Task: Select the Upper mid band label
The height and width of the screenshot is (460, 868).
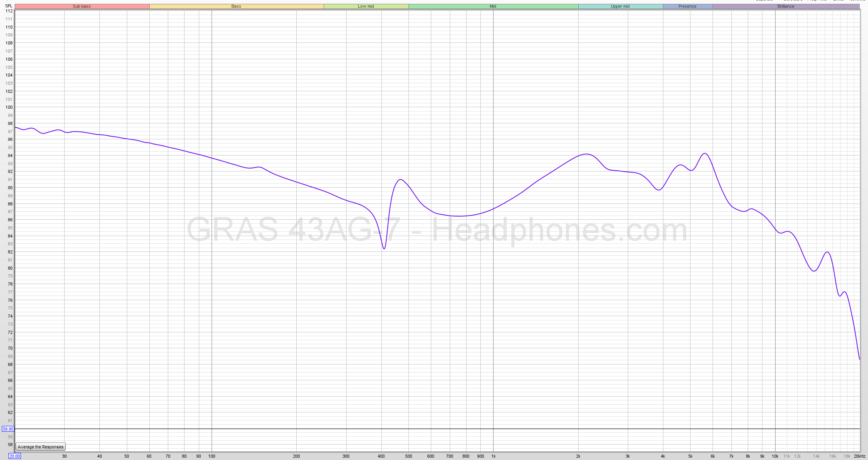Action: 620,6
